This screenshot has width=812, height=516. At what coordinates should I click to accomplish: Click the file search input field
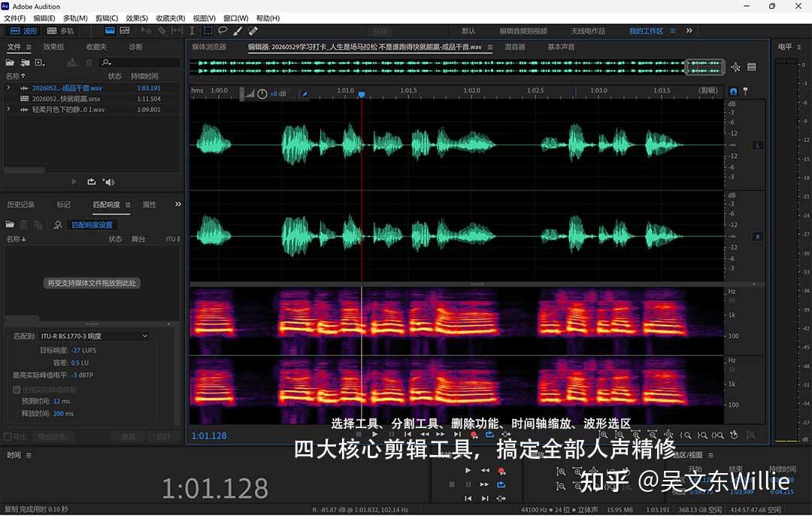pos(140,62)
